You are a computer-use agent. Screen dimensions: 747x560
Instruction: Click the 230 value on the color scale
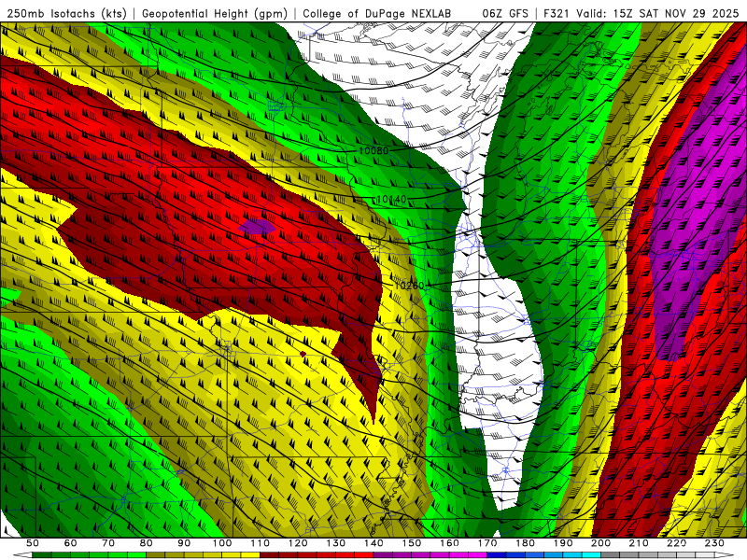(714, 543)
